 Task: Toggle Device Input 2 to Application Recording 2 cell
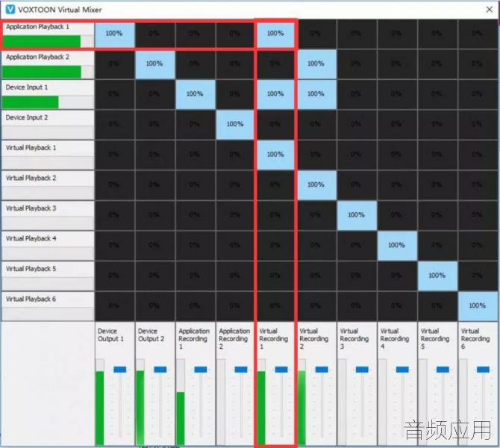235,124
